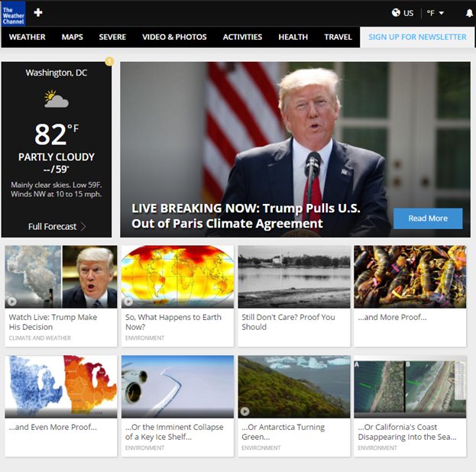Click ENVIRONMENT label under ice shelf article
This screenshot has width=476, height=472.
(x=144, y=448)
